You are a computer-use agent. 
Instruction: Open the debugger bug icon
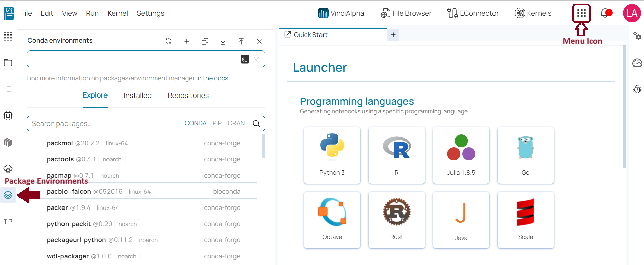[x=637, y=89]
